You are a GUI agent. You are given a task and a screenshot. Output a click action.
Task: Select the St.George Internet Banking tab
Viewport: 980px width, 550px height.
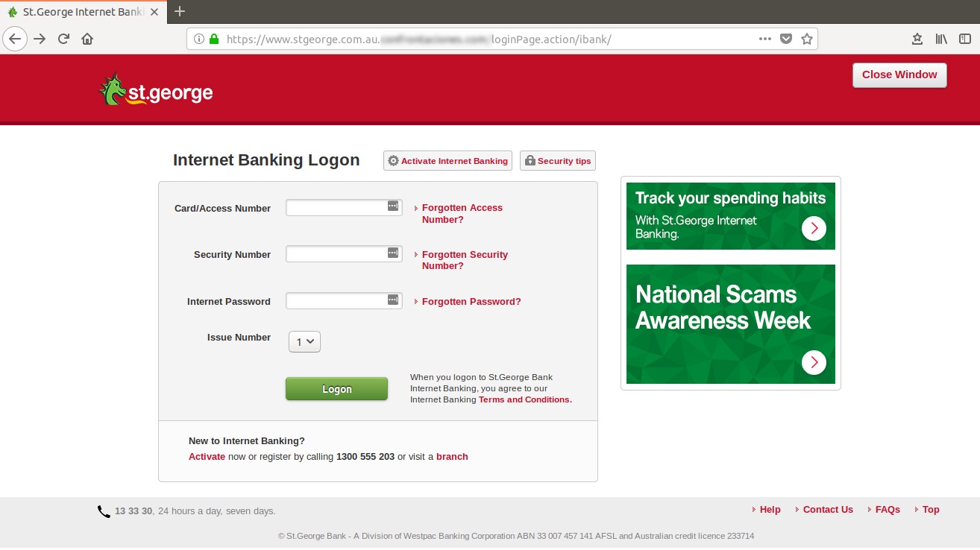pyautogui.click(x=82, y=11)
